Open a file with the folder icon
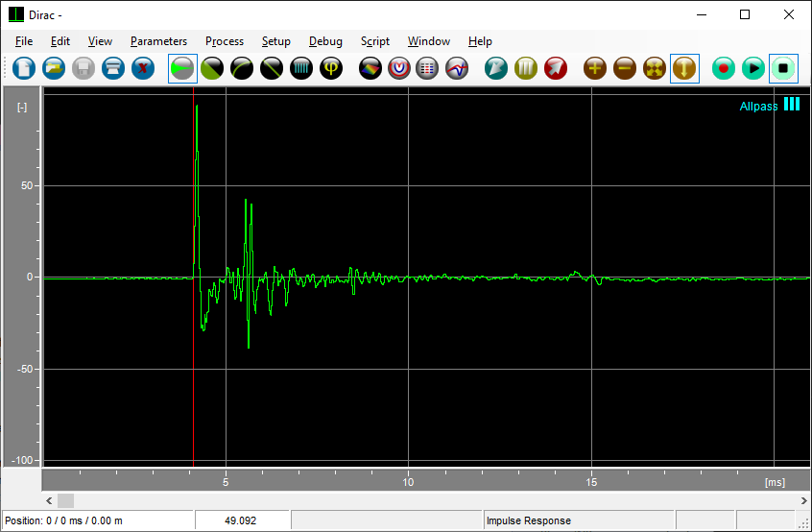The image size is (812, 532). (54, 68)
